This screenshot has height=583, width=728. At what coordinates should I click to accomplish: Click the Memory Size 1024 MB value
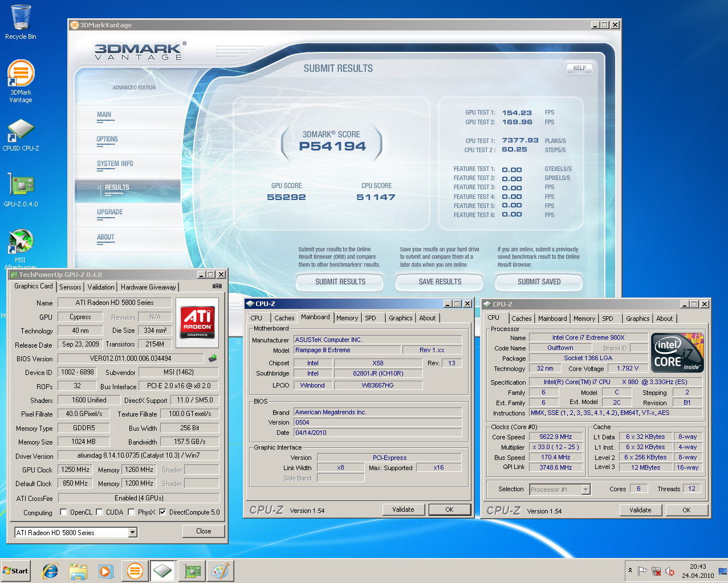[x=83, y=442]
